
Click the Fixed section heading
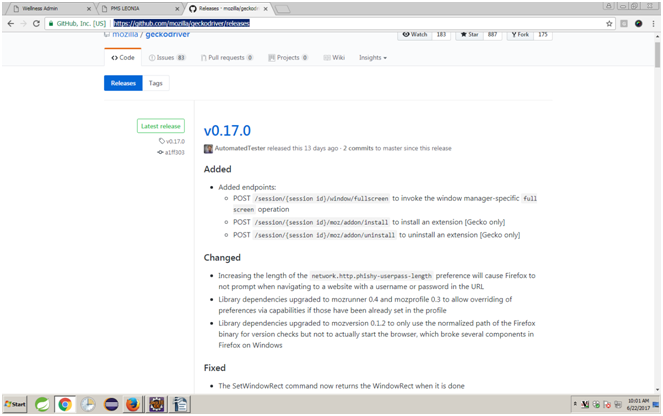(x=214, y=368)
